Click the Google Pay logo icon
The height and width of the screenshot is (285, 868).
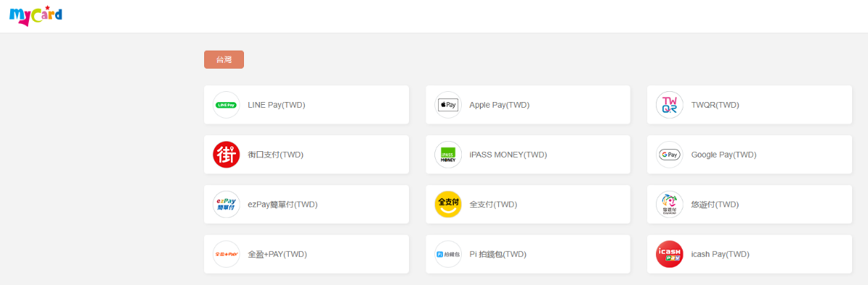669,154
